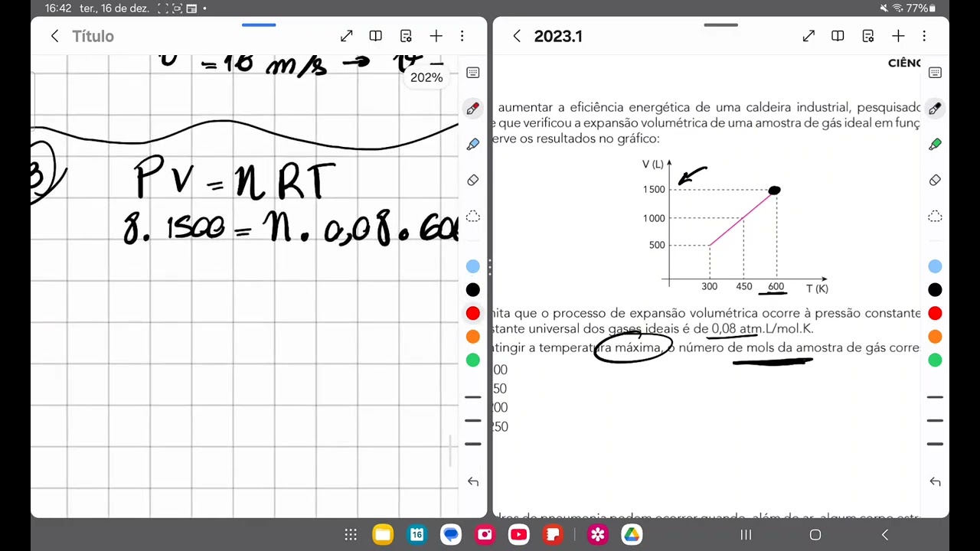This screenshot has height=551, width=980.
Task: Pick the black color in 2023.1 window
Action: click(935, 290)
